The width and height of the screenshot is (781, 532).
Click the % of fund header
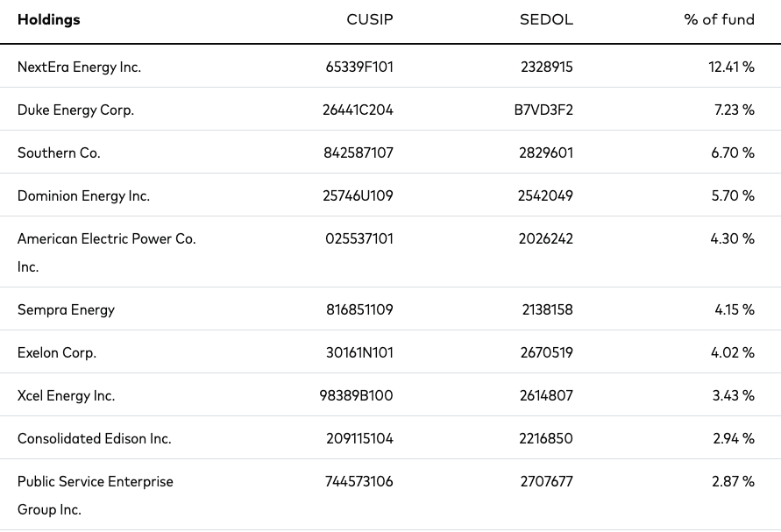click(719, 19)
